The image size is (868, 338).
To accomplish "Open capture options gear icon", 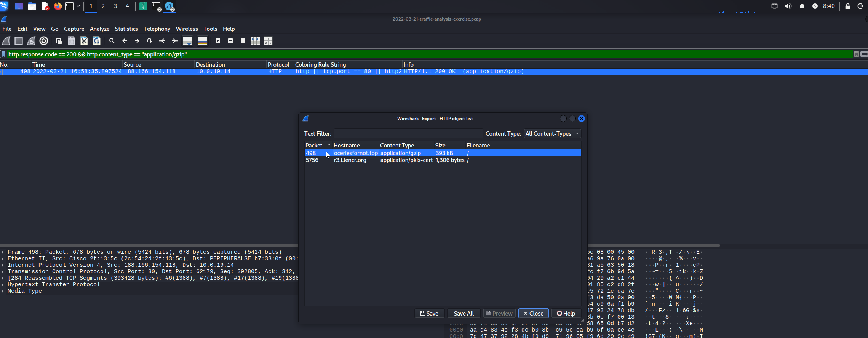I will (x=44, y=41).
